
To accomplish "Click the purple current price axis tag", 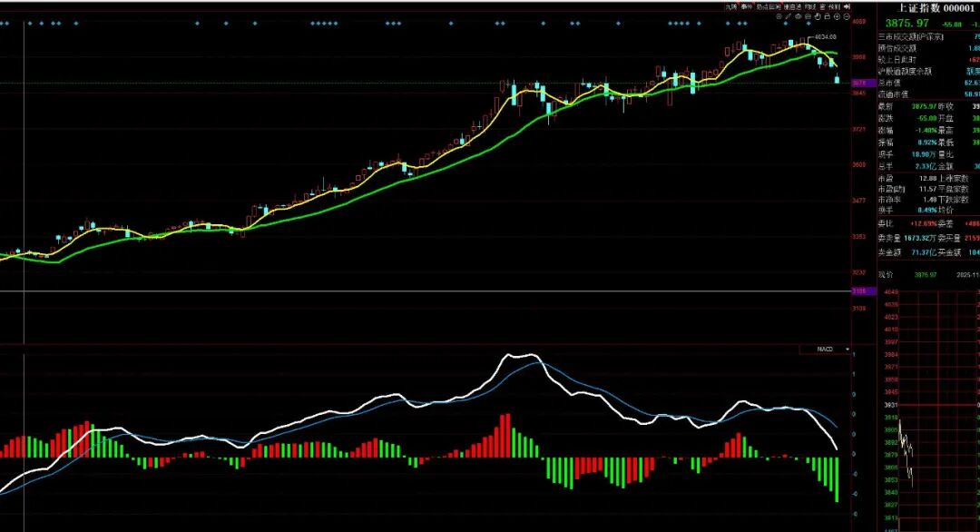I will click(x=858, y=83).
